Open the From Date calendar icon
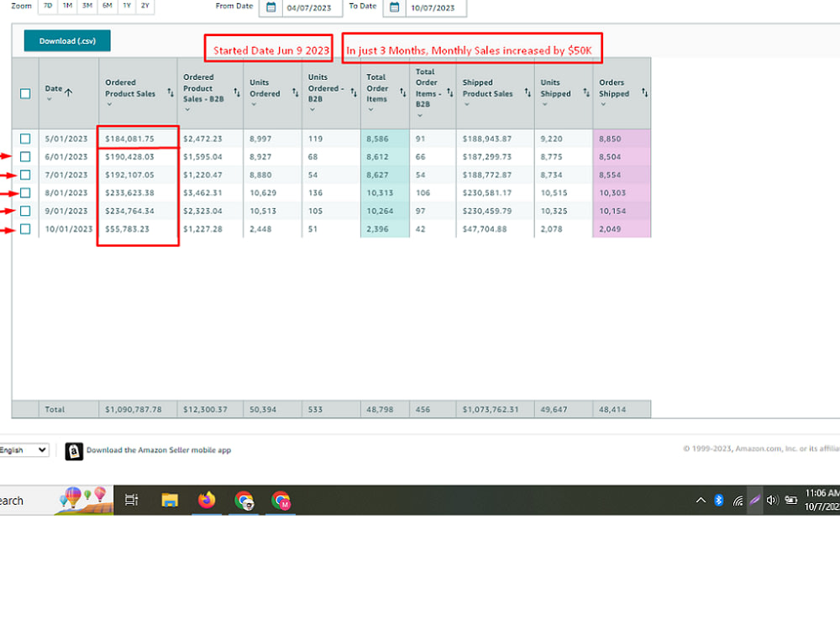The width and height of the screenshot is (840, 630). click(x=271, y=8)
